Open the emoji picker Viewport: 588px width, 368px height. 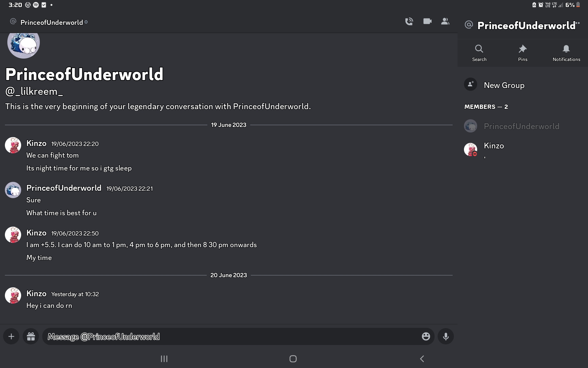pyautogui.click(x=426, y=336)
